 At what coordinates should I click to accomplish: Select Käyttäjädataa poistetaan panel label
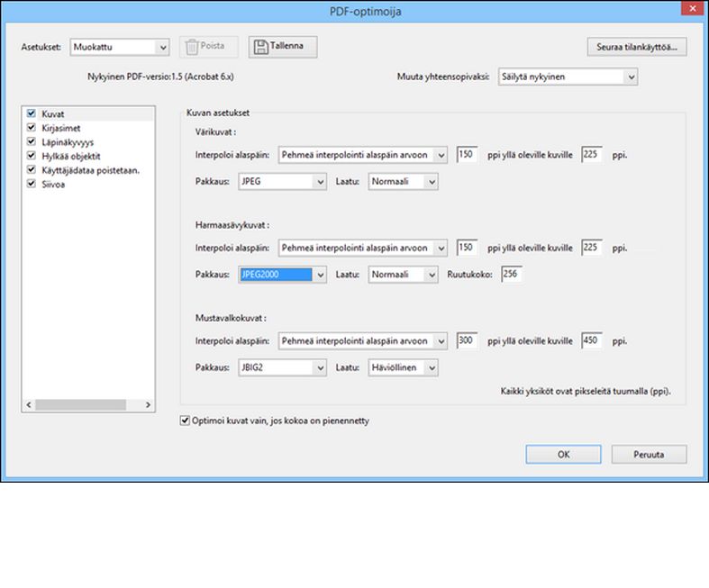tap(90, 170)
